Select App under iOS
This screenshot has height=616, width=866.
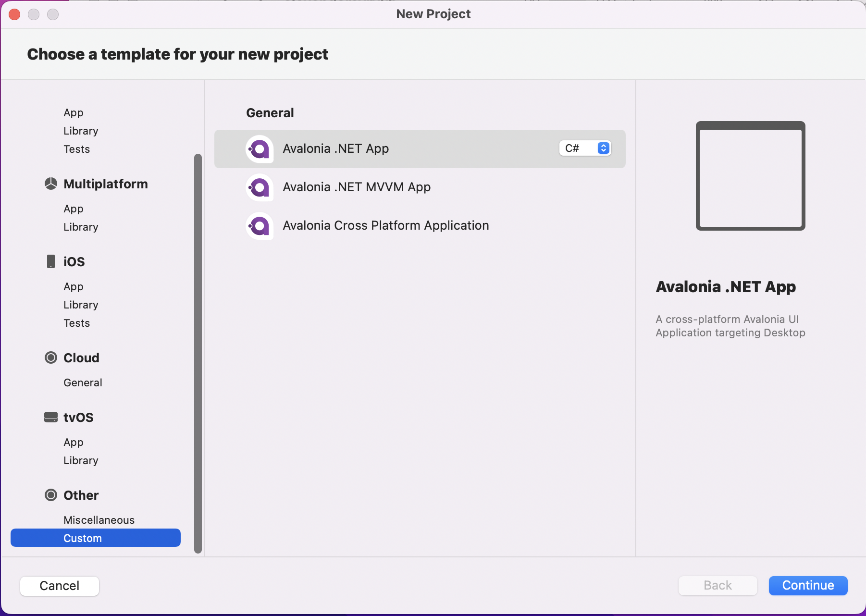74,286
